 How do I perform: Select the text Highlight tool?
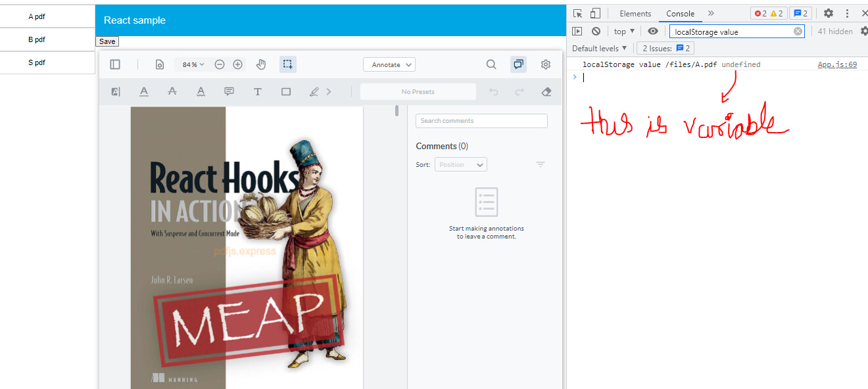pyautogui.click(x=115, y=92)
